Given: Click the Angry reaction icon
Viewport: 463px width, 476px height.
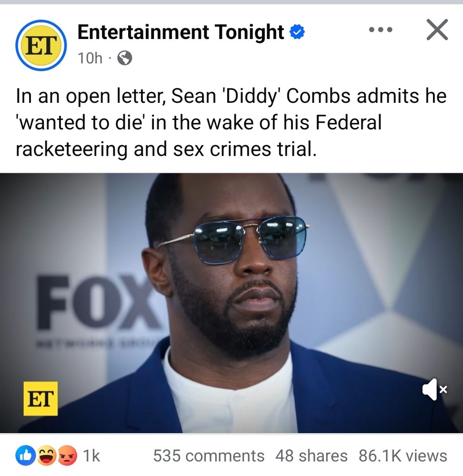Looking at the screenshot, I should tap(67, 456).
